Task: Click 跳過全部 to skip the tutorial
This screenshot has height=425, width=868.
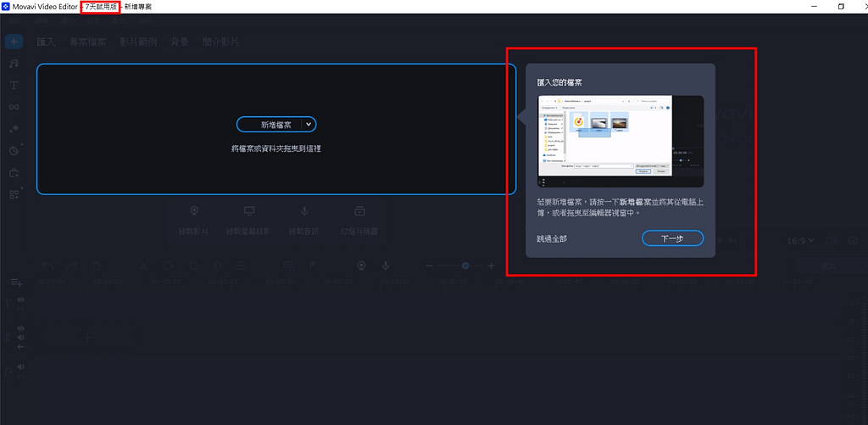Action: [551, 239]
